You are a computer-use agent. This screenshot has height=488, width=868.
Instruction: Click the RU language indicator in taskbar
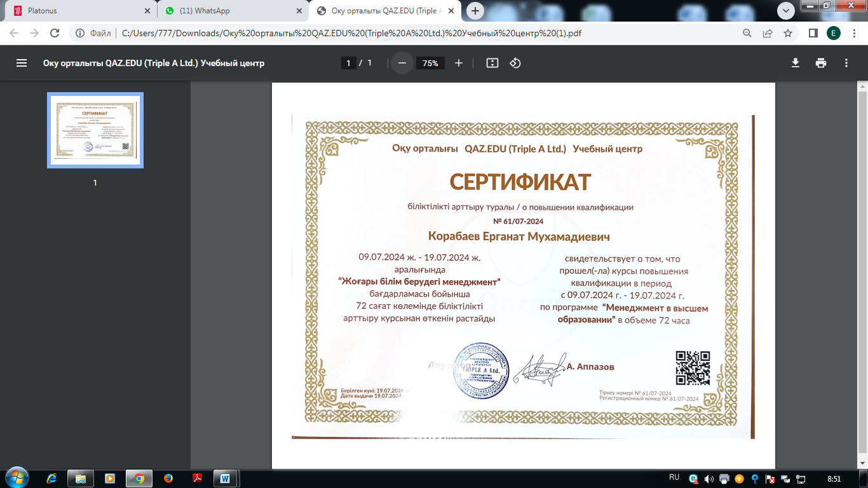[674, 477]
